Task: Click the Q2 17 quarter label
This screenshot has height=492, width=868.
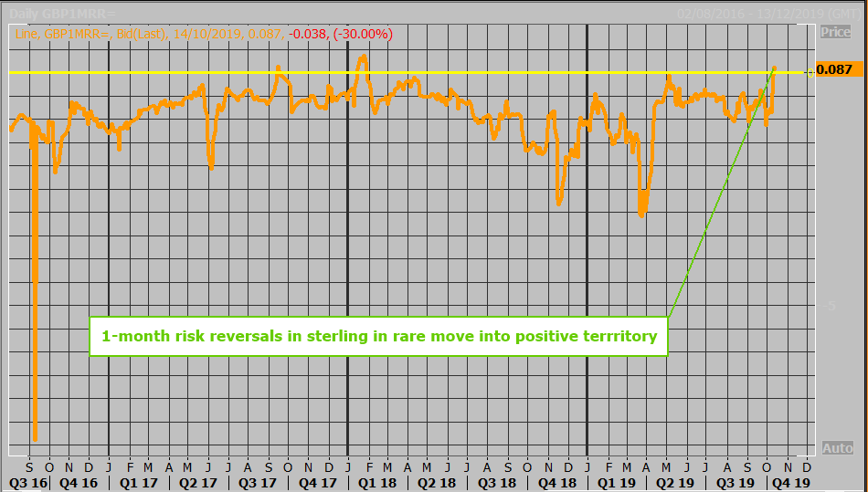Action: pyautogui.click(x=197, y=483)
